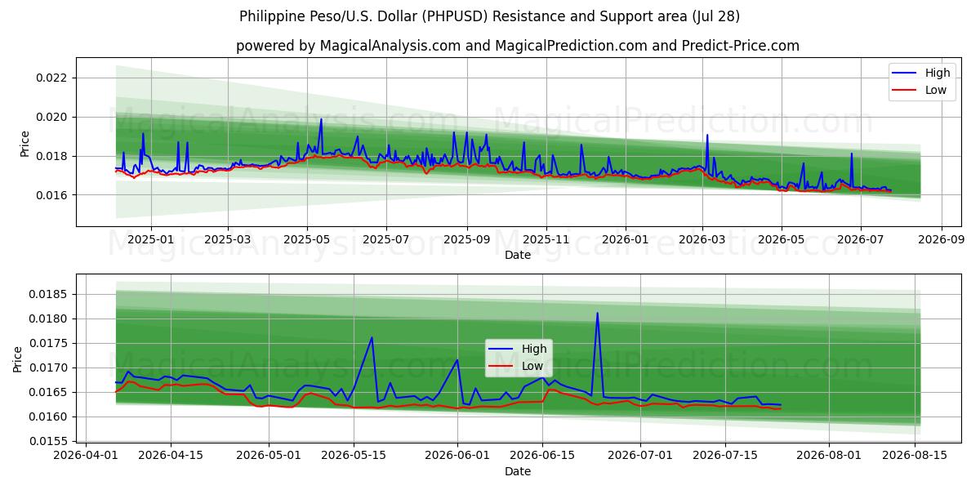Click the tallest blue spike in bottom chart
Image resolution: width=980 pixels, height=490 pixels.
[597, 314]
